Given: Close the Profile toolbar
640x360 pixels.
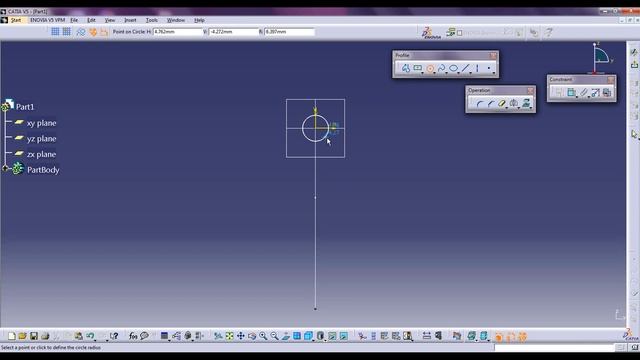Looking at the screenshot, I should tap(493, 55).
